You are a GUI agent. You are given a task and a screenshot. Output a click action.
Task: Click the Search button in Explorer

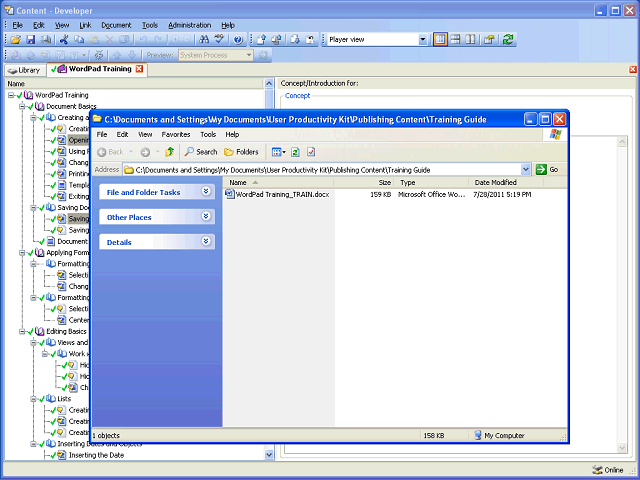tap(201, 152)
